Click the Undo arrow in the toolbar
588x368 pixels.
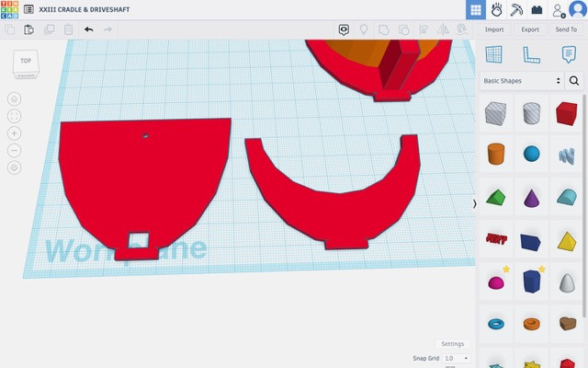pyautogui.click(x=88, y=29)
